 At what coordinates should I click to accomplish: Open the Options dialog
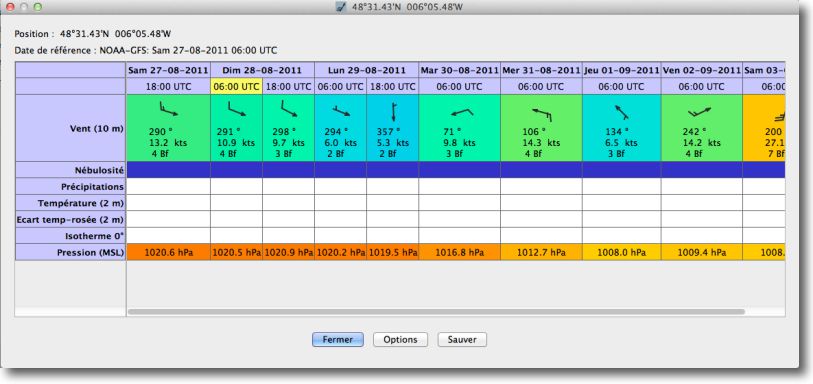[400, 339]
